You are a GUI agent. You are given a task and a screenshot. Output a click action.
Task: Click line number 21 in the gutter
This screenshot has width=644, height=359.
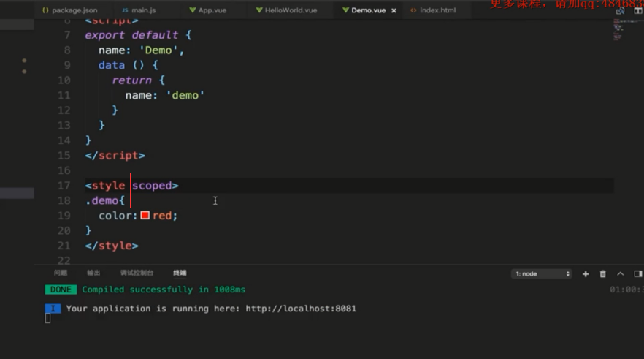pyautogui.click(x=64, y=246)
